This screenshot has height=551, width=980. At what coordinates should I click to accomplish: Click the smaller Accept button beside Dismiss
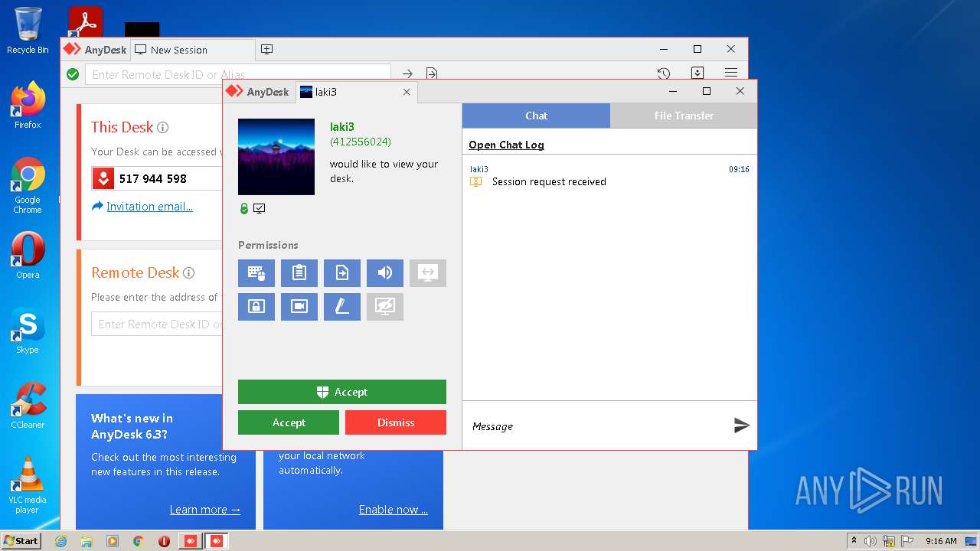(289, 422)
